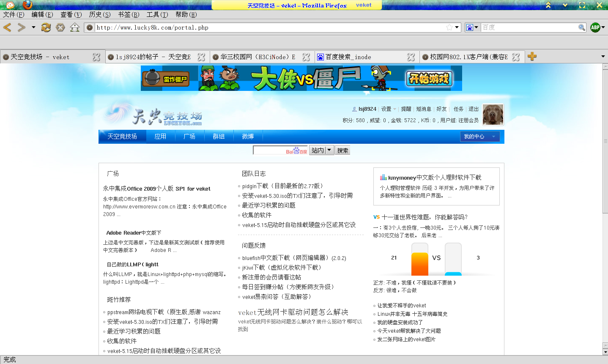Close the lsj8924的帖子 tab
Viewport: 608px width, 364px height.
pyautogui.click(x=201, y=57)
